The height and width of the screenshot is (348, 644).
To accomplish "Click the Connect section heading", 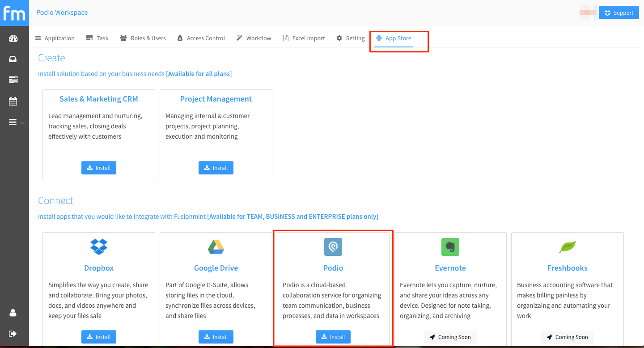I will (55, 200).
